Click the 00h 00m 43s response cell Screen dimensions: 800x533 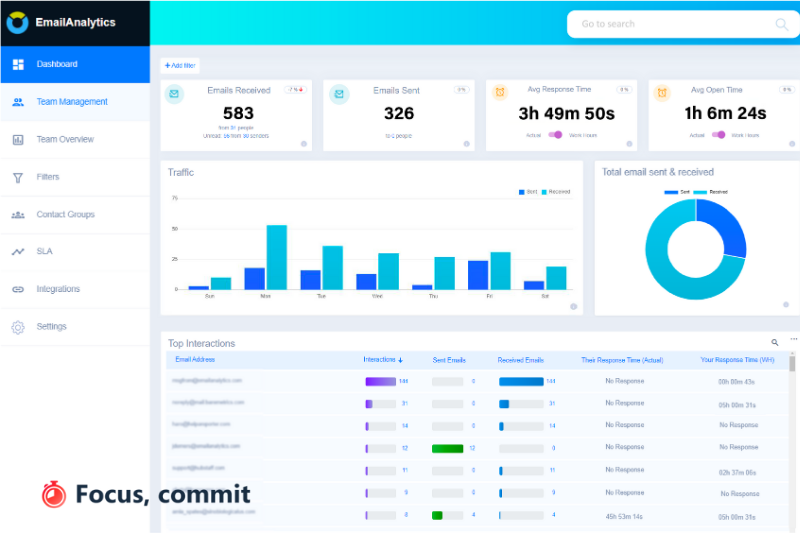(736, 382)
